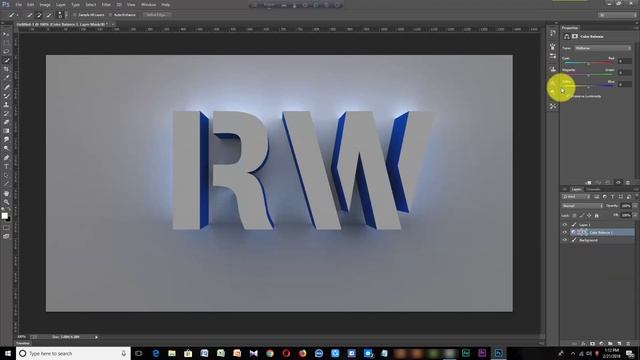Enable Sample All Layers checkbox
This screenshot has height=360, width=640.
point(75,15)
